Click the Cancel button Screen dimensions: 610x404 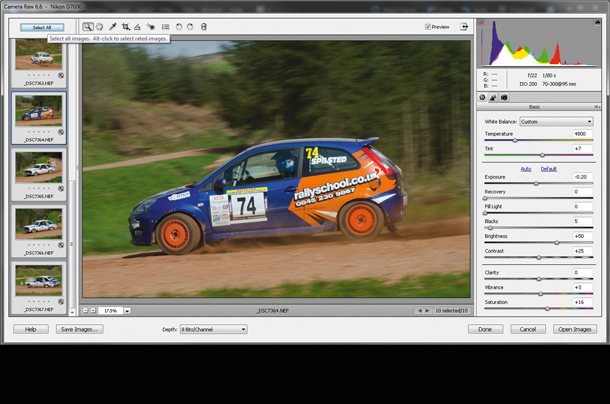point(528,329)
